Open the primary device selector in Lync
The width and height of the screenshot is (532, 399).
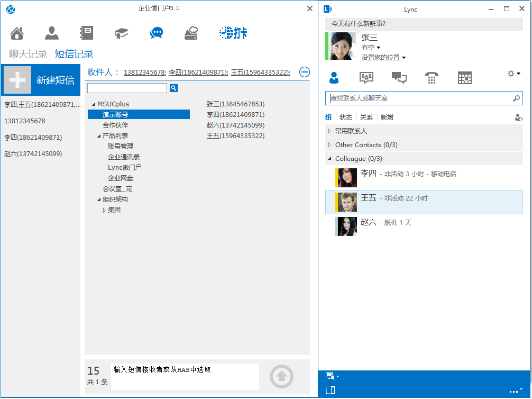click(332, 376)
